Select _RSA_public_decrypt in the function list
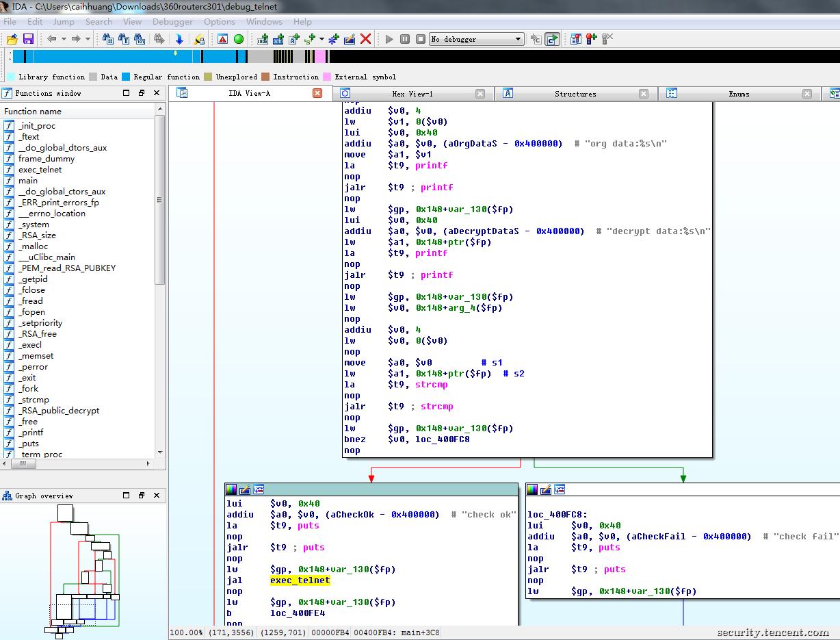 point(59,411)
